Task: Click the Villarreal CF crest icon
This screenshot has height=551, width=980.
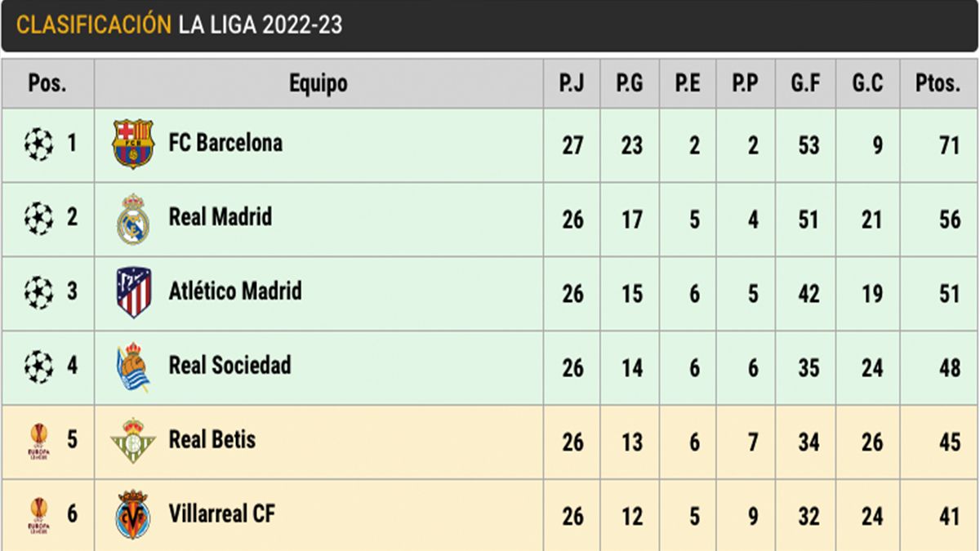Action: tap(133, 514)
